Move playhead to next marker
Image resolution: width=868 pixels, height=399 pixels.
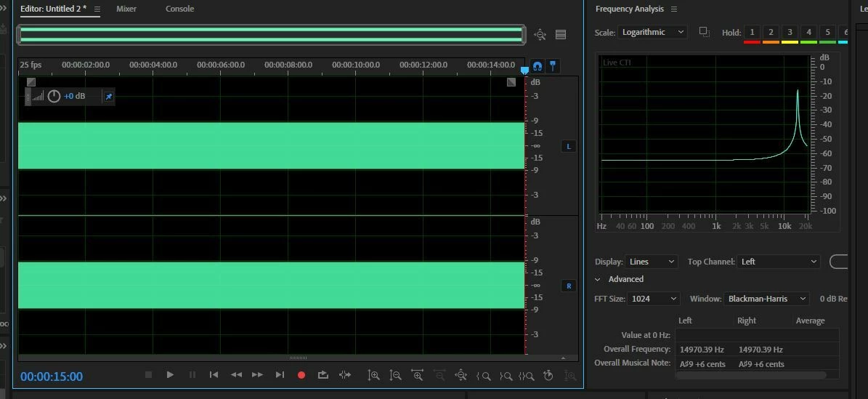click(x=280, y=375)
